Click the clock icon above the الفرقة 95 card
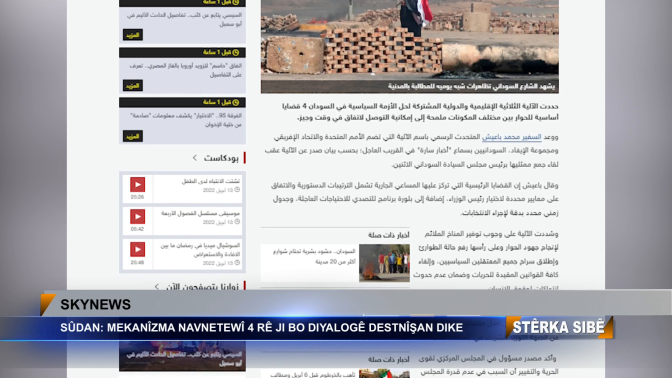Image resolution: width=672 pixels, height=378 pixels. tap(236, 102)
